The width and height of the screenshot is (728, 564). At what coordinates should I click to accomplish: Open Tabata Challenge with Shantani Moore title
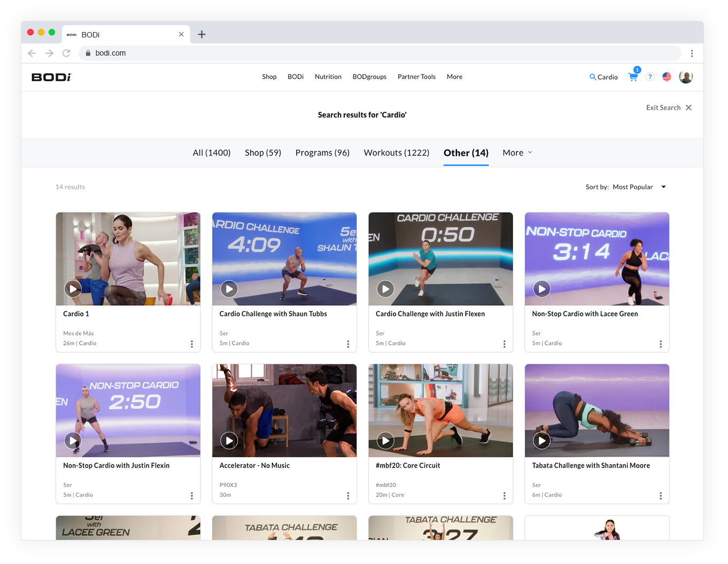pos(591,466)
